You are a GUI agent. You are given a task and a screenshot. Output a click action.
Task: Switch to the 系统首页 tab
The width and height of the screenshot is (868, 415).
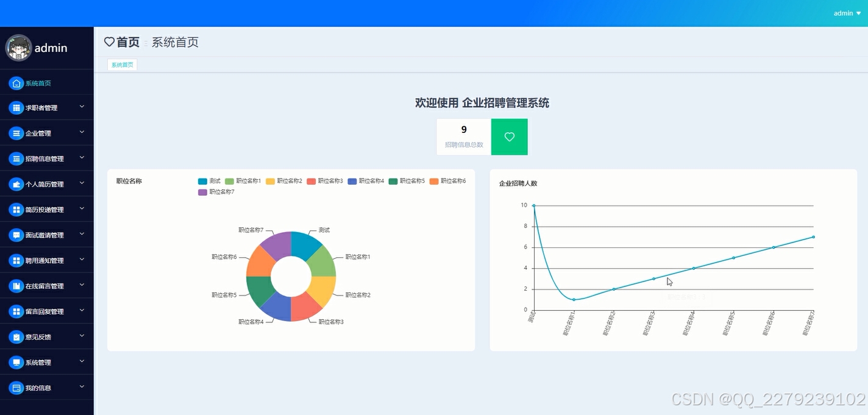(x=122, y=64)
